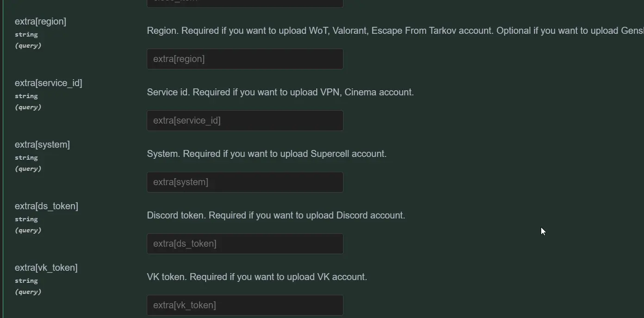The height and width of the screenshot is (318, 644).
Task: Click the VK token description sentence
Action: [x=257, y=277]
